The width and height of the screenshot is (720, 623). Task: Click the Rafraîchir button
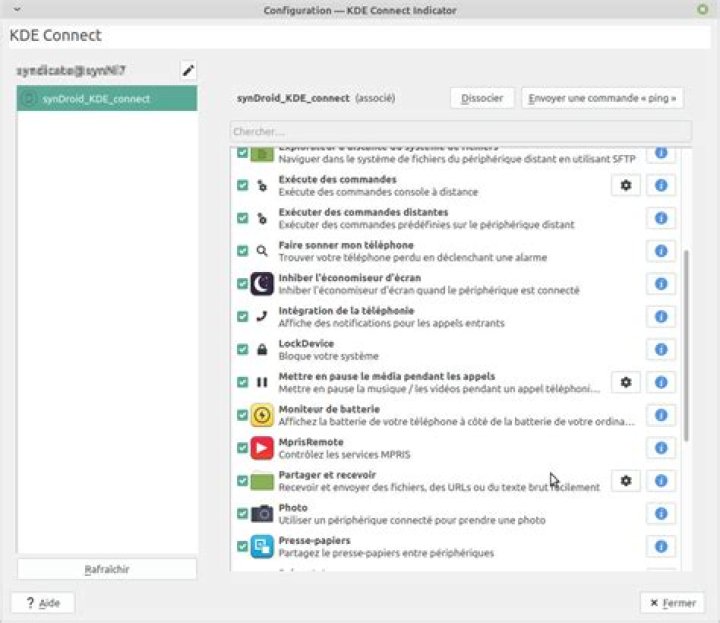(107, 569)
